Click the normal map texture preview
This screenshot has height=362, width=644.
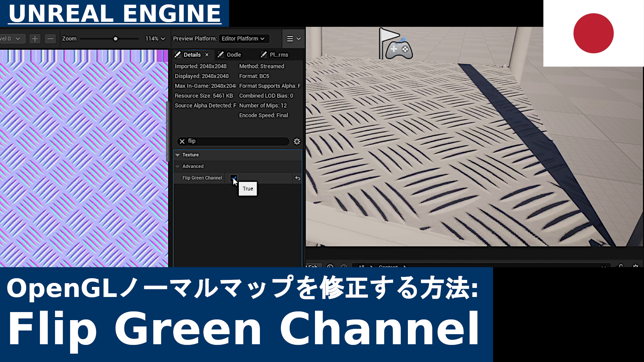84,158
